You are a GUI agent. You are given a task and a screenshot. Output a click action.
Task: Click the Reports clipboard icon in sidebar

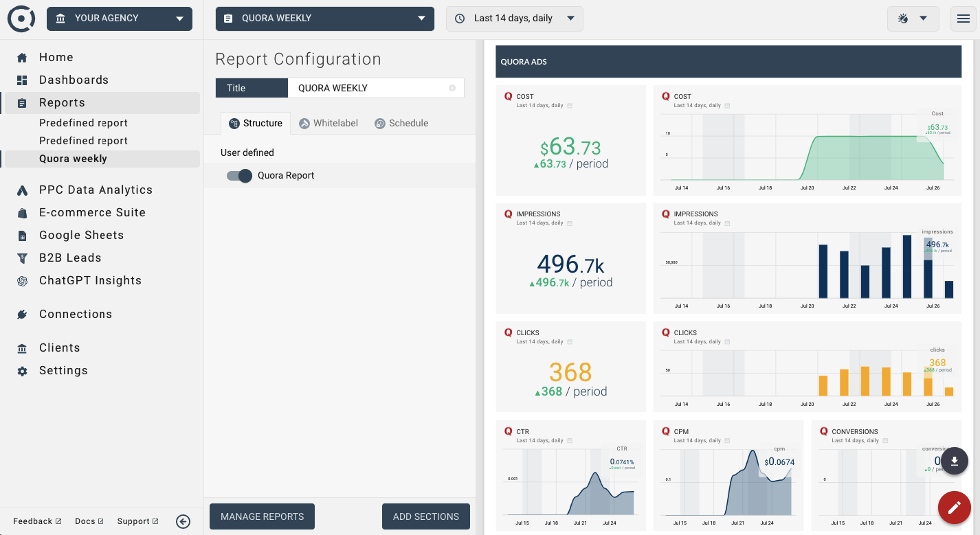point(22,103)
